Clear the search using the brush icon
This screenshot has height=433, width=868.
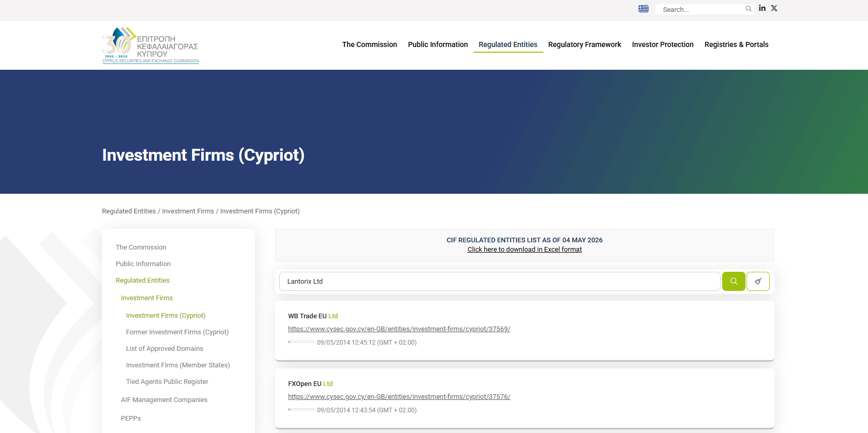coord(758,282)
